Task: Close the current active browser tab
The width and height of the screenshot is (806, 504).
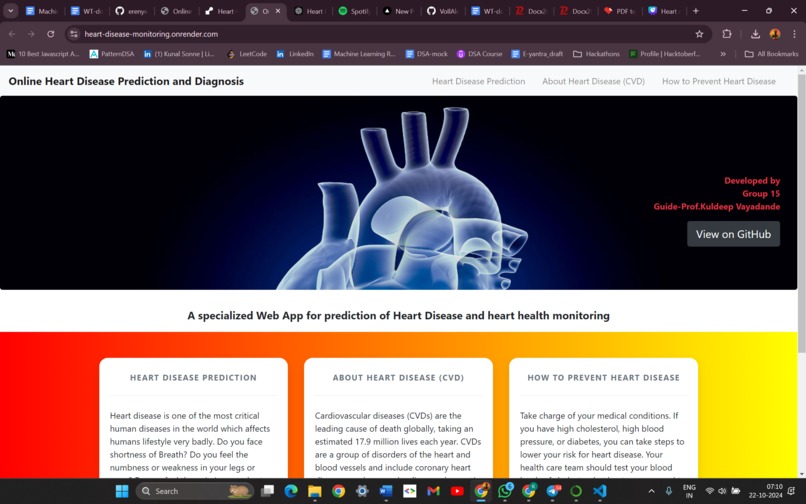Action: (x=278, y=11)
